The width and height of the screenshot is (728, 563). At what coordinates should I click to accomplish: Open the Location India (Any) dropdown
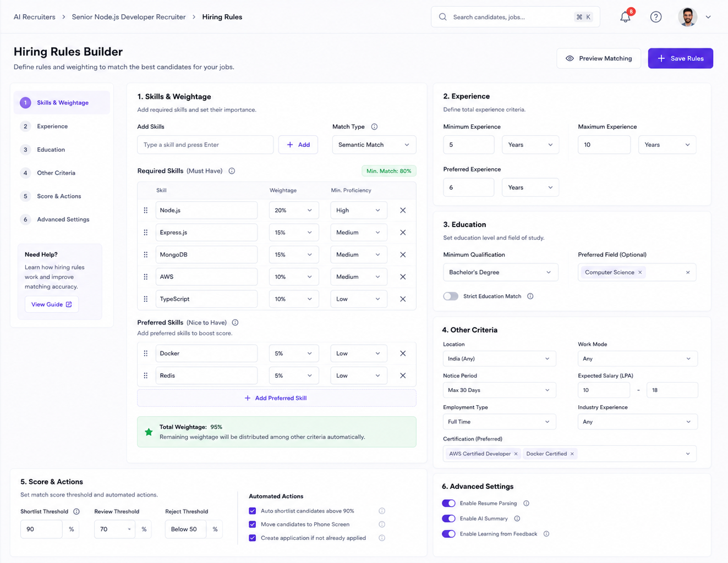499,359
